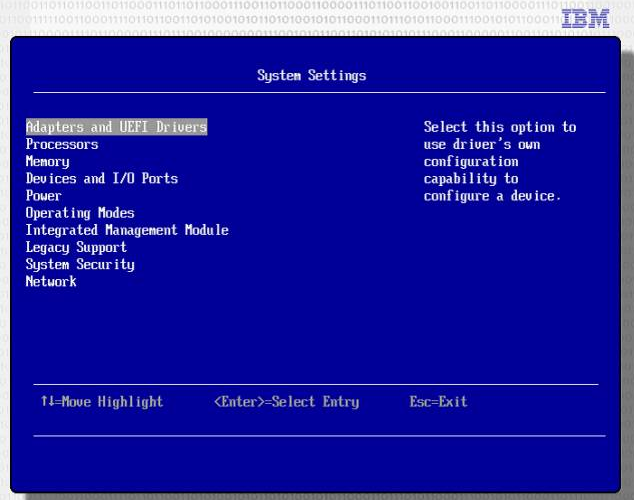Open the Legacy Support entry
Screen dimensions: 634x500
click(76, 247)
